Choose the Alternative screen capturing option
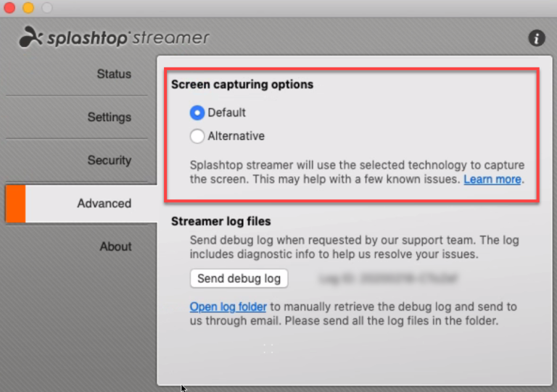Screen dimensions: 557x392 [197, 136]
